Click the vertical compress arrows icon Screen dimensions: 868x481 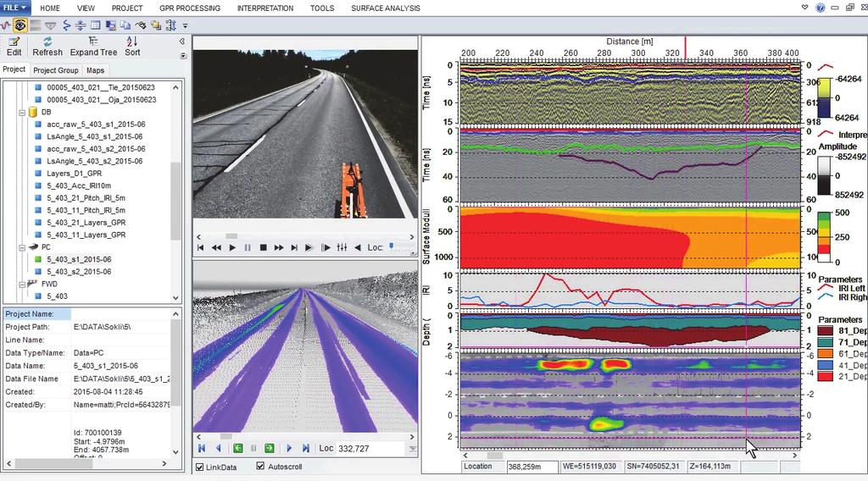81,25
